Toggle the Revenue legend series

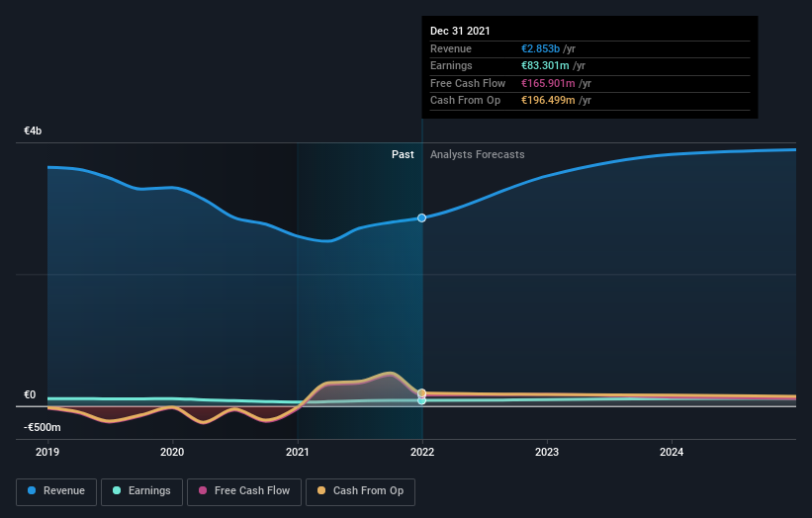(x=56, y=491)
